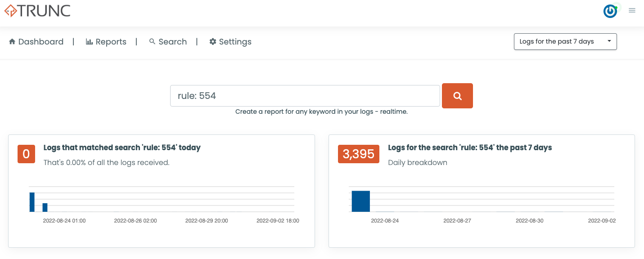Click the orange 0 count badge
The height and width of the screenshot is (259, 644).
[26, 154]
